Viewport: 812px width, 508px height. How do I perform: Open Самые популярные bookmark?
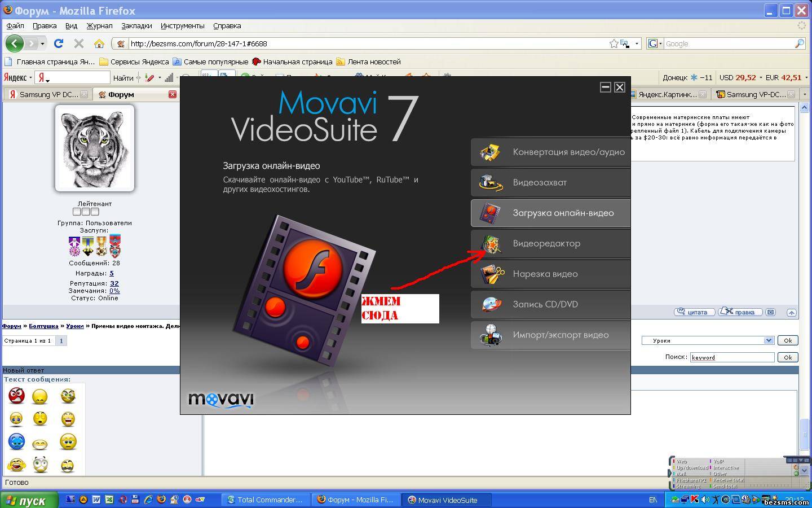[210, 62]
